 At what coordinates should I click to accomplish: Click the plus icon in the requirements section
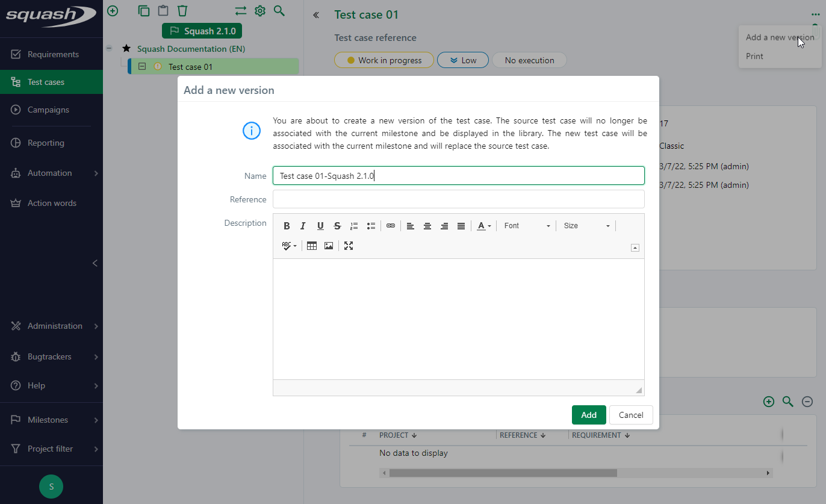[x=768, y=401]
